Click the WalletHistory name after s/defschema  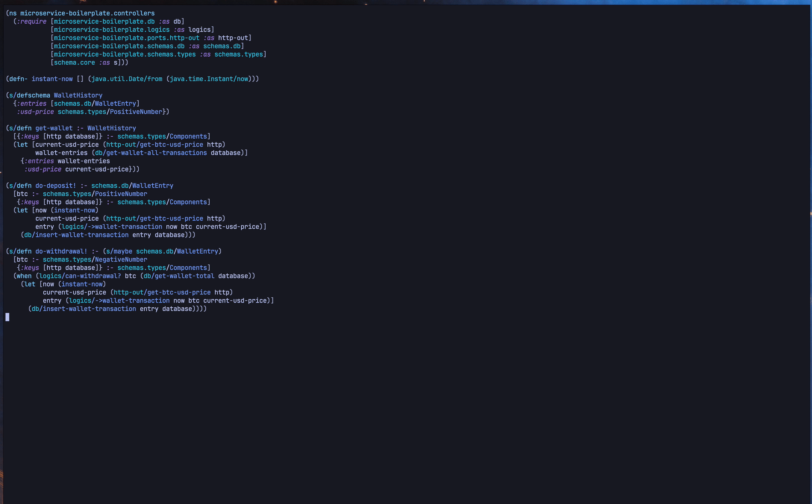(x=78, y=95)
